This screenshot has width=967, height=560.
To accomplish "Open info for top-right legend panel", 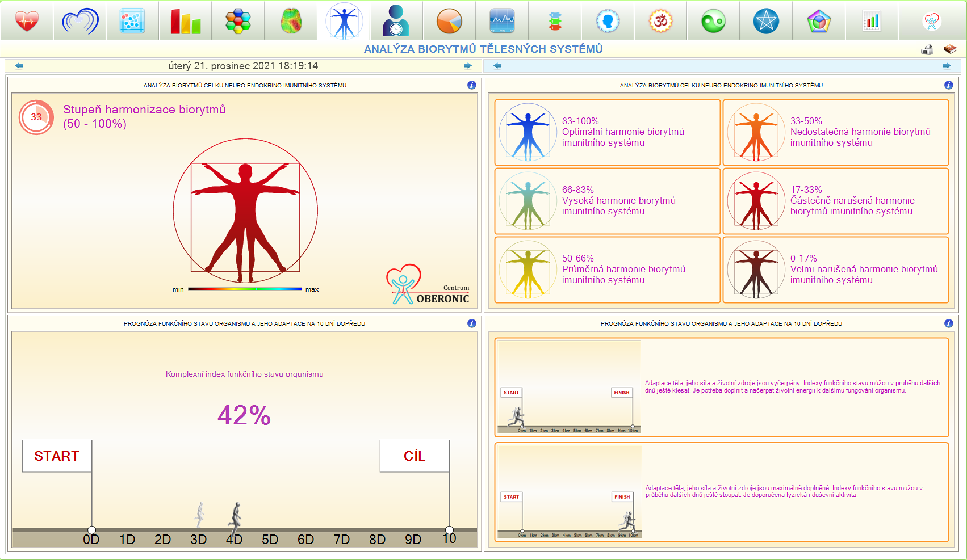I will [x=949, y=85].
